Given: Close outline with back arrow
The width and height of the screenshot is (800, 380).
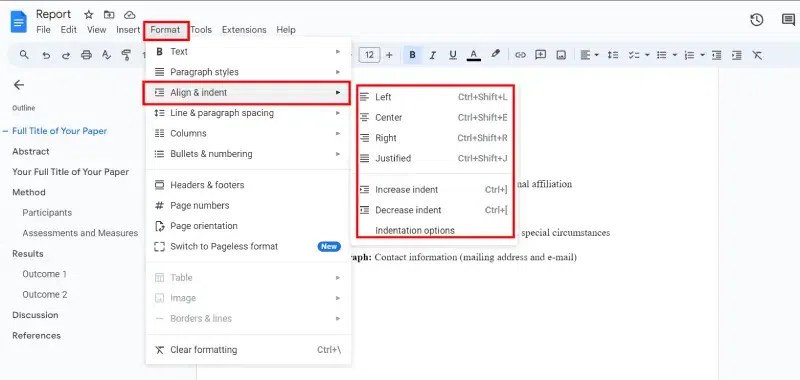Looking at the screenshot, I should pyautogui.click(x=19, y=85).
